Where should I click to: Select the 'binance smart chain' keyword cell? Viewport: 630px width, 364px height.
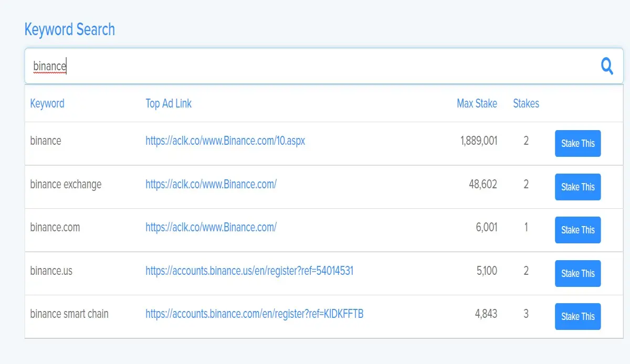pyautogui.click(x=69, y=314)
